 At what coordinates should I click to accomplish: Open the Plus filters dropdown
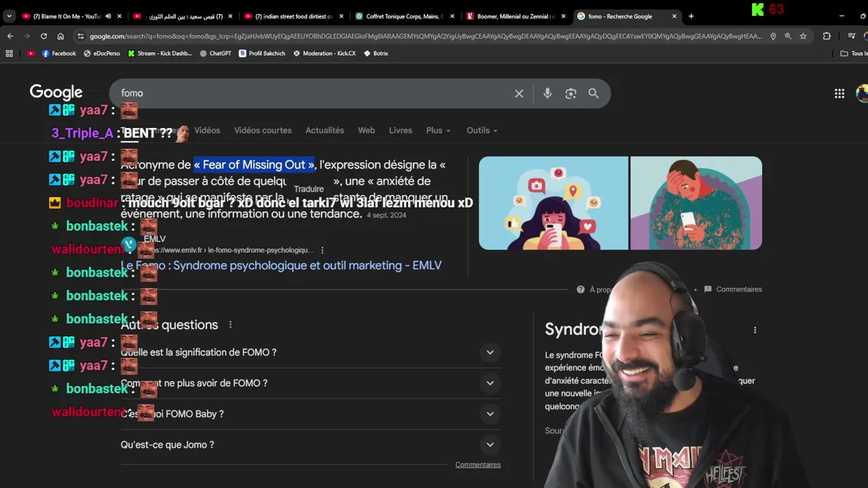(x=438, y=130)
